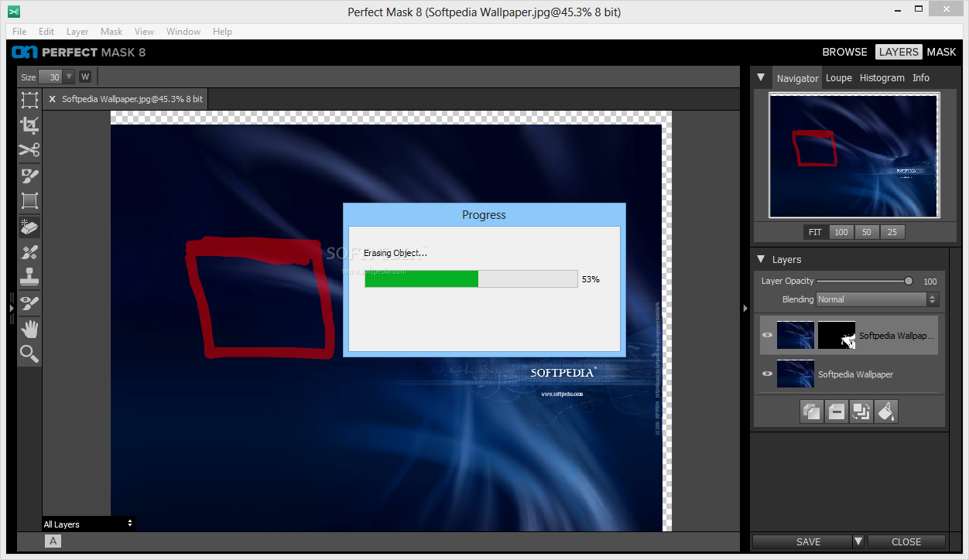Click the fill layer bucket icon

tap(886, 411)
